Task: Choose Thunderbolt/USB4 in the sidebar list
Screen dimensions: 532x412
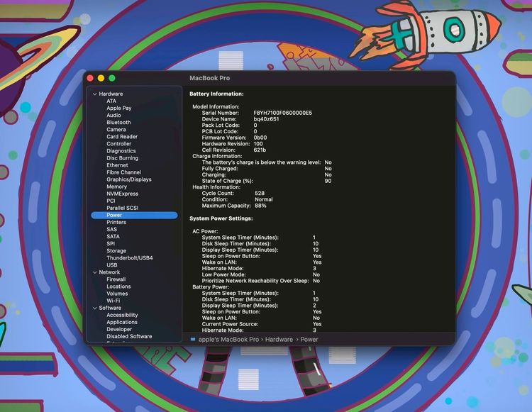Action: point(129,258)
